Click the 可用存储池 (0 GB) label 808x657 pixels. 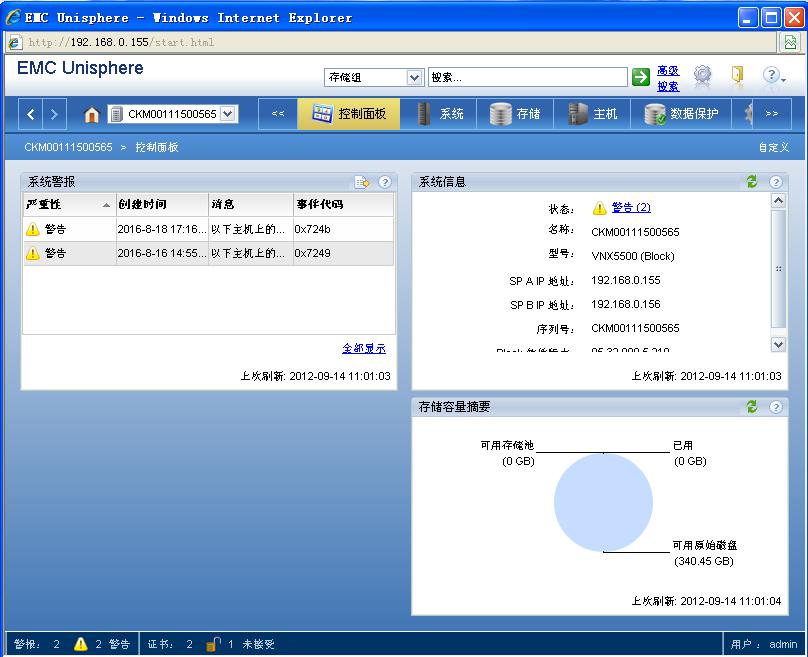[507, 453]
